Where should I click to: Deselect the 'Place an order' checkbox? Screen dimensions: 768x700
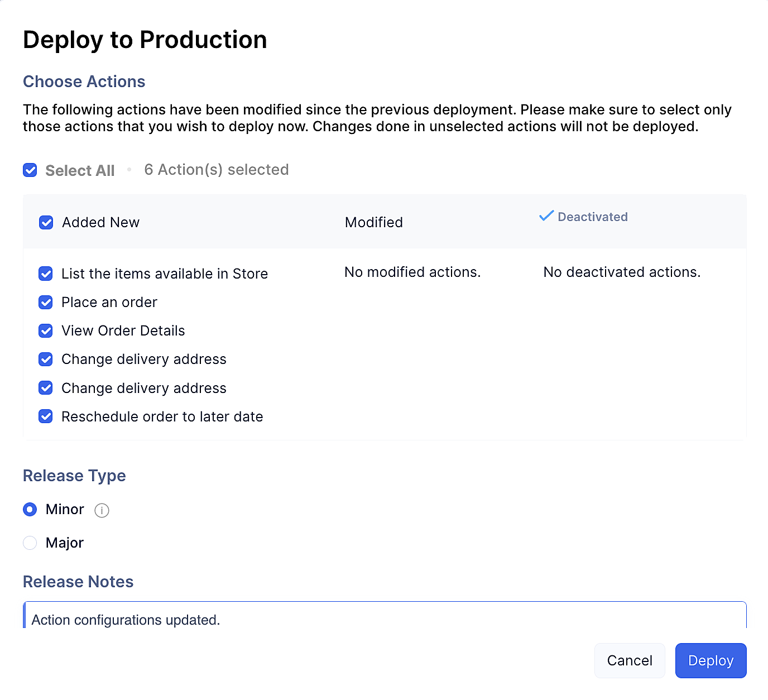pos(46,302)
